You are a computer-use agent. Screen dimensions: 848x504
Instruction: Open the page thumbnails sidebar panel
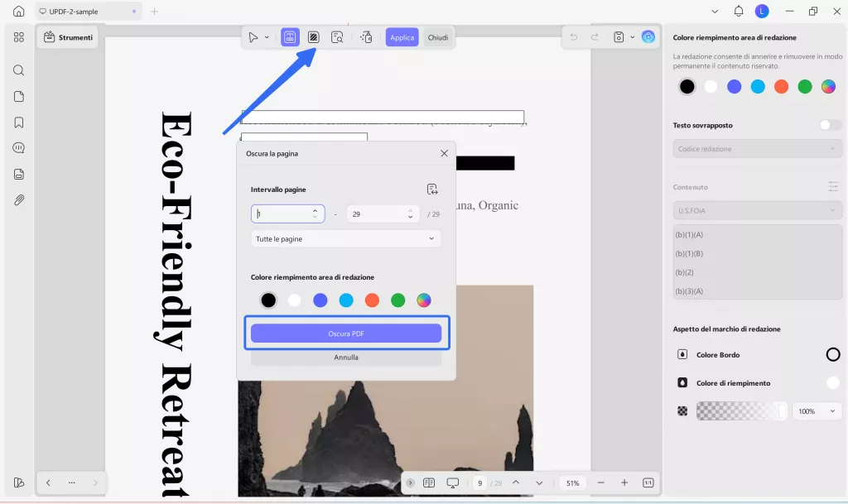pos(18,96)
